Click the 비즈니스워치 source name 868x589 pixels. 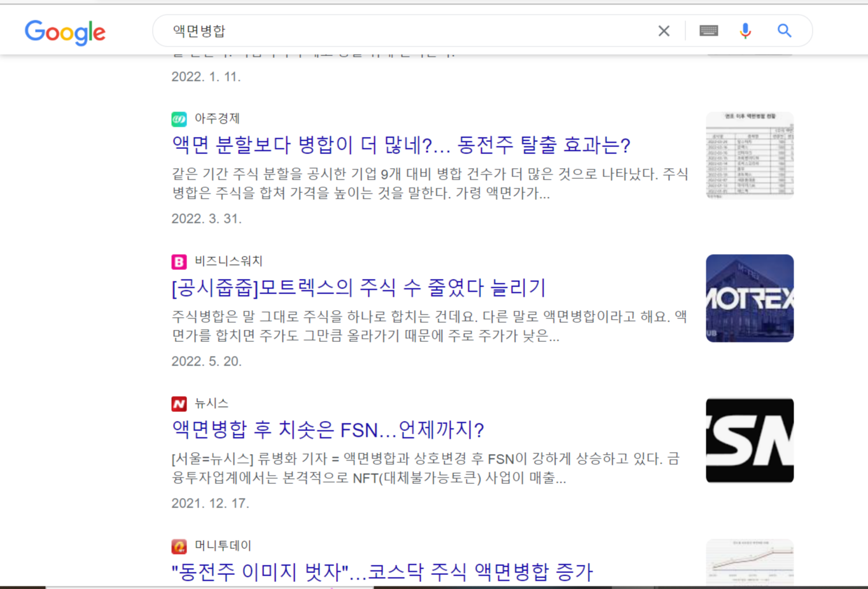228,261
